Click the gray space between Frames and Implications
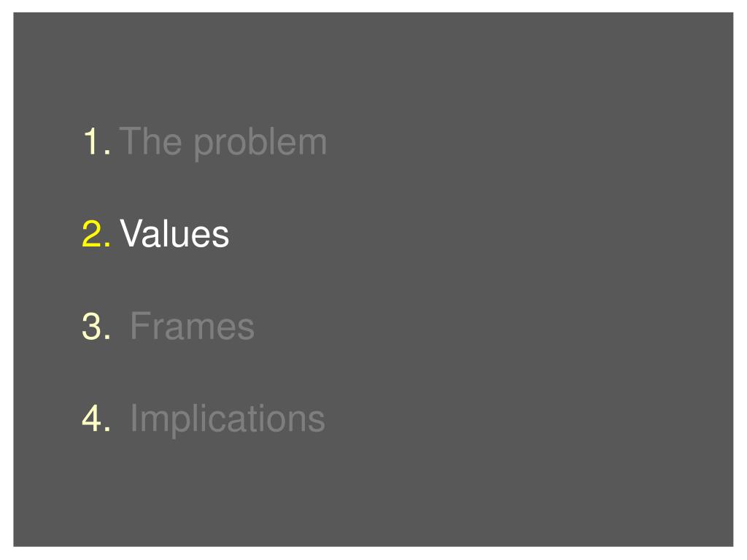 pos(190,373)
